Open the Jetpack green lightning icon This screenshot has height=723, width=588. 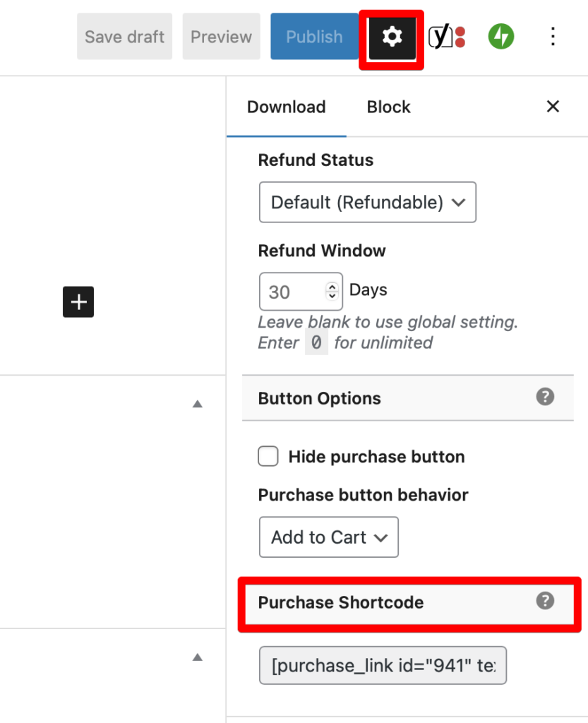(501, 37)
